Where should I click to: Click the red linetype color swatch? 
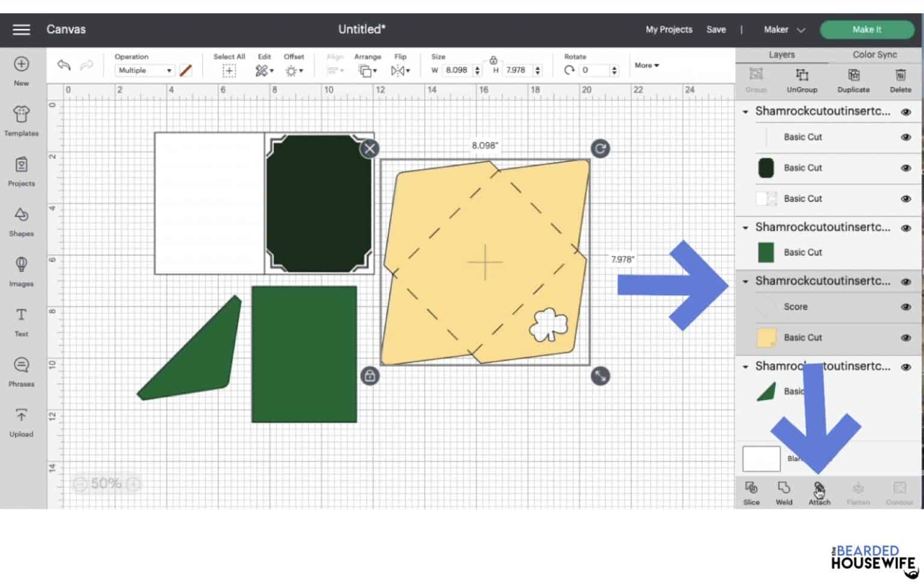pos(185,70)
